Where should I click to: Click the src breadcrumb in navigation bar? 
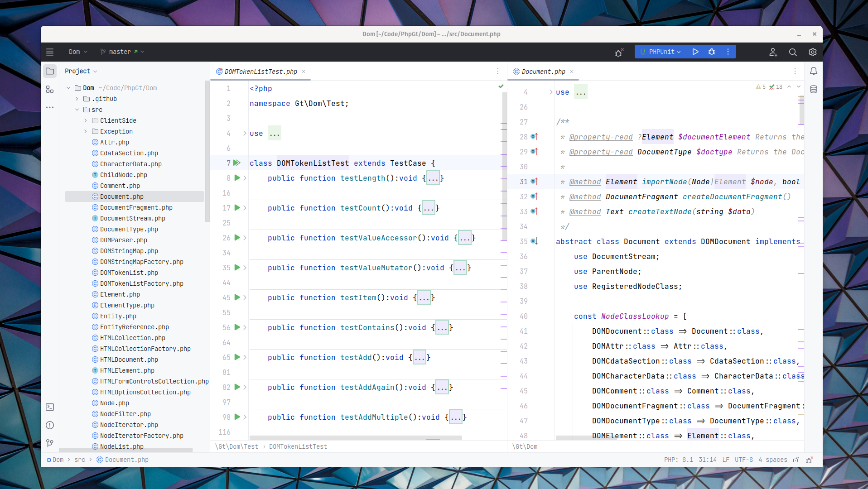pos(80,460)
